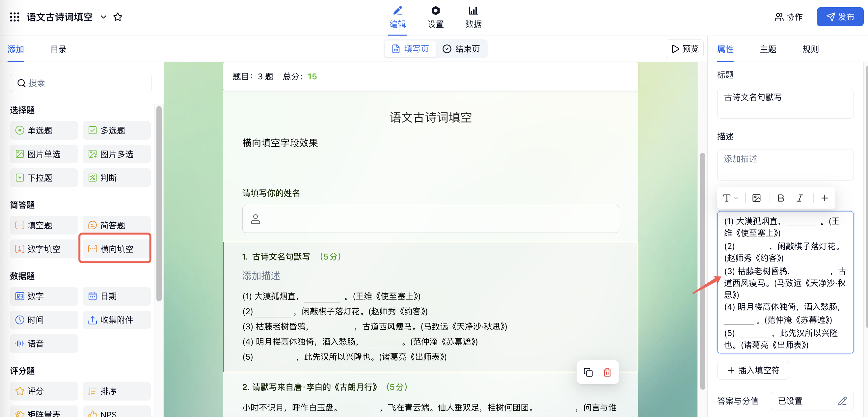Screen dimensions: 868x417
Task: Add a 单选题 question
Action: tap(44, 130)
